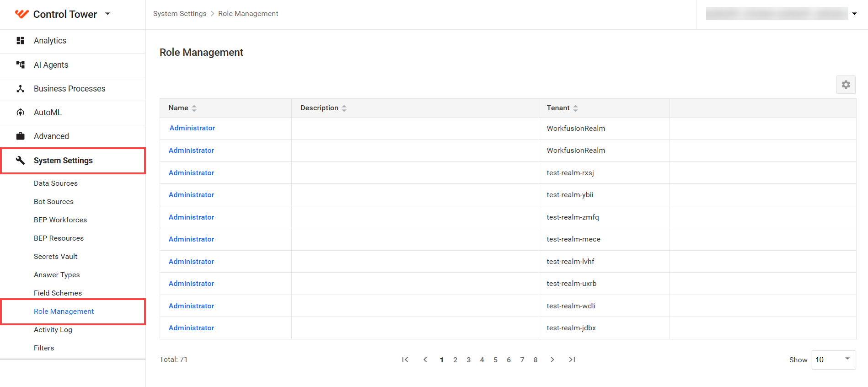Go to first page of roles
Image resolution: width=868 pixels, height=387 pixels.
405,360
